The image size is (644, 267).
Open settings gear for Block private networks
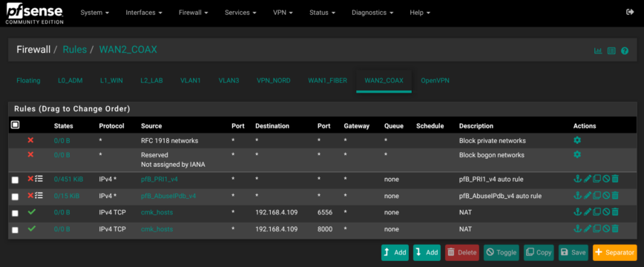point(577,140)
